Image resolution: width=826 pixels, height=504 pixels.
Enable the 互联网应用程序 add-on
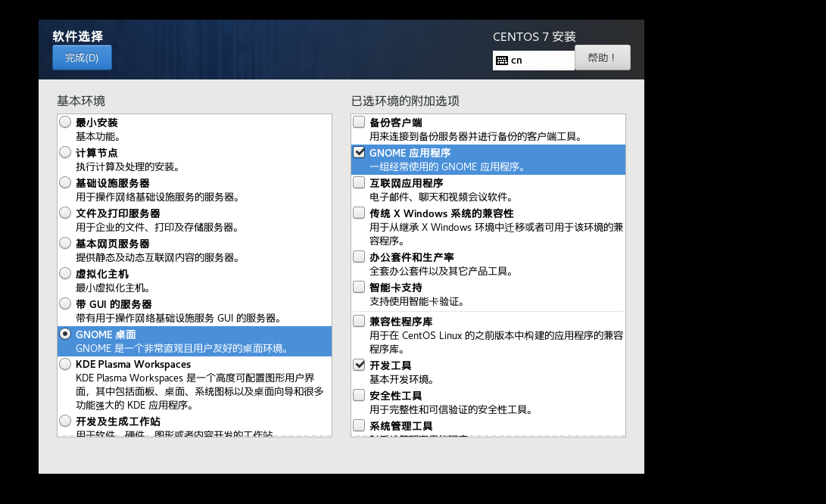359,182
